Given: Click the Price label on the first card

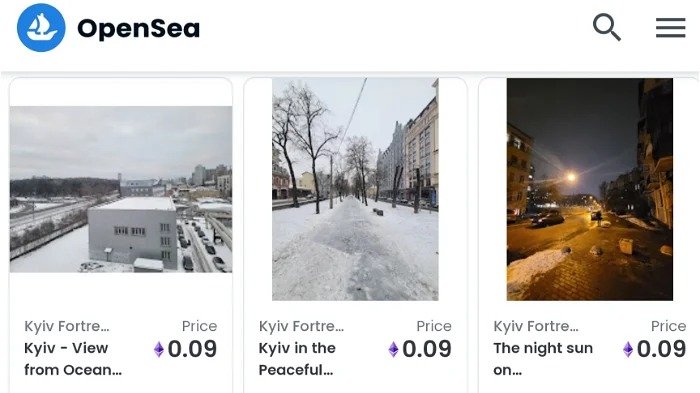Looking at the screenshot, I should pyautogui.click(x=200, y=326).
